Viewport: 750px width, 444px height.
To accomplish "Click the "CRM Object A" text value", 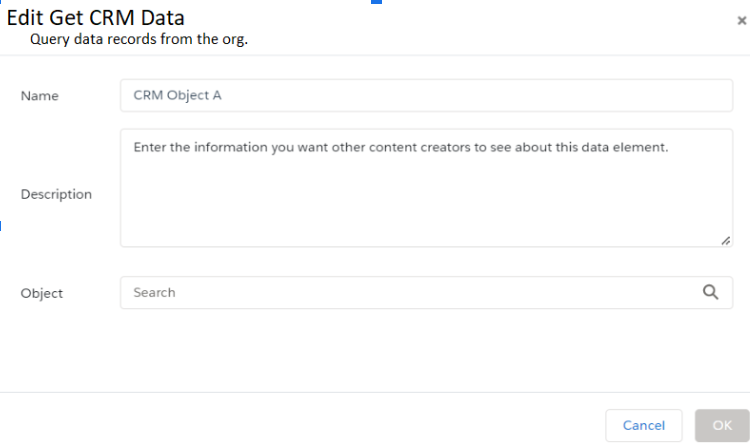I will pos(176,96).
